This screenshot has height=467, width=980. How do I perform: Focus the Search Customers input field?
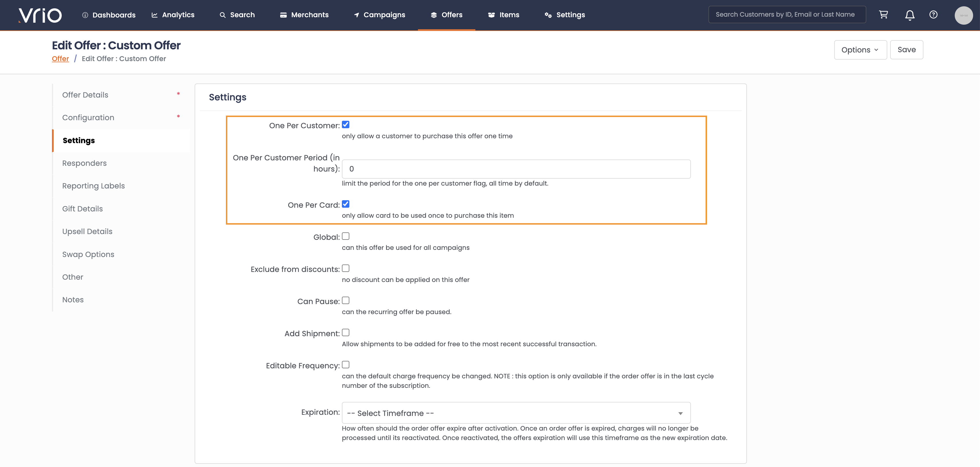(x=787, y=14)
